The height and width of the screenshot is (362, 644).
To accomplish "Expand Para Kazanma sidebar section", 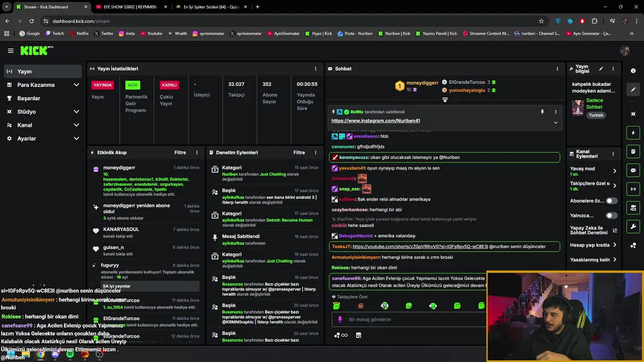I will (76, 85).
